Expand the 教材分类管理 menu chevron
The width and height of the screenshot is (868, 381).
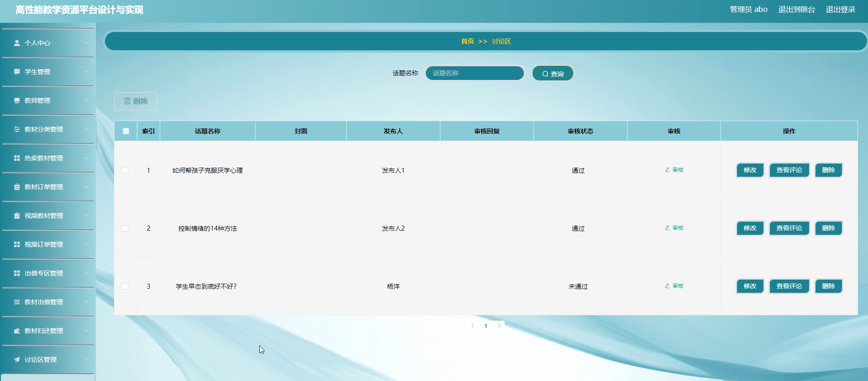[x=86, y=129]
